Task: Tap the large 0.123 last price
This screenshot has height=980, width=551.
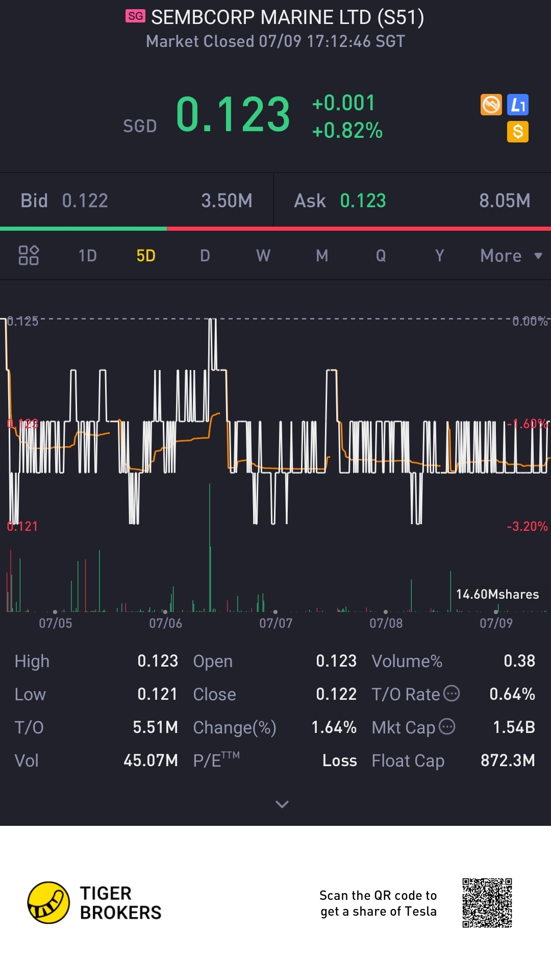Action: [233, 114]
